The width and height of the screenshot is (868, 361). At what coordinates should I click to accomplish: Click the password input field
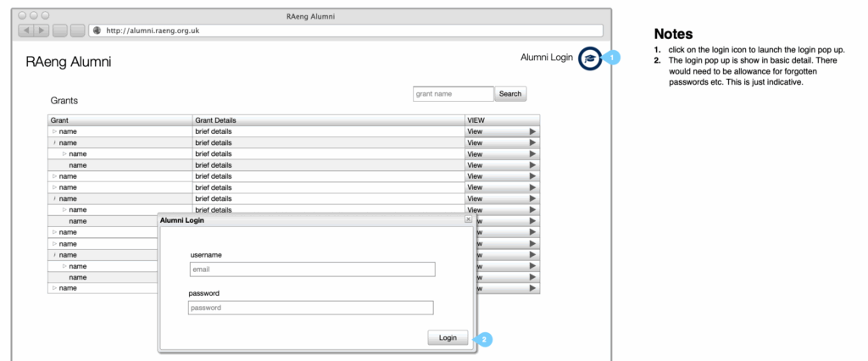point(310,308)
